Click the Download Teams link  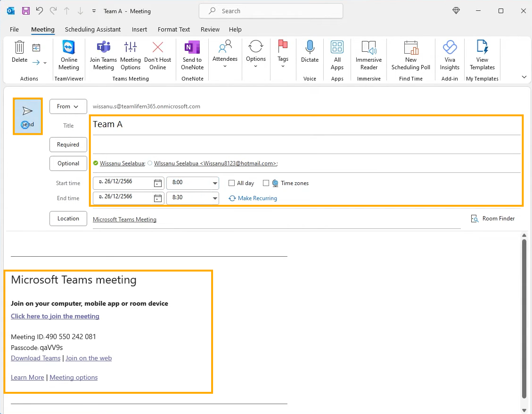pos(36,358)
